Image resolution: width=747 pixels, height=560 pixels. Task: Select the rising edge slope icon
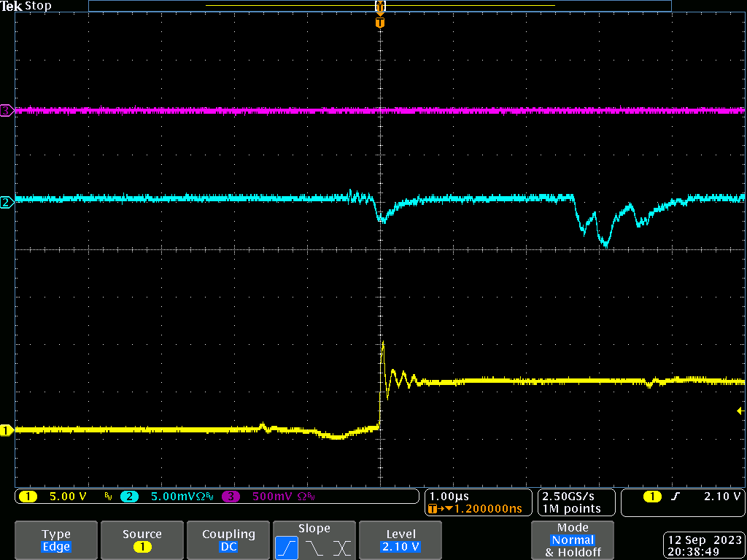[287, 547]
